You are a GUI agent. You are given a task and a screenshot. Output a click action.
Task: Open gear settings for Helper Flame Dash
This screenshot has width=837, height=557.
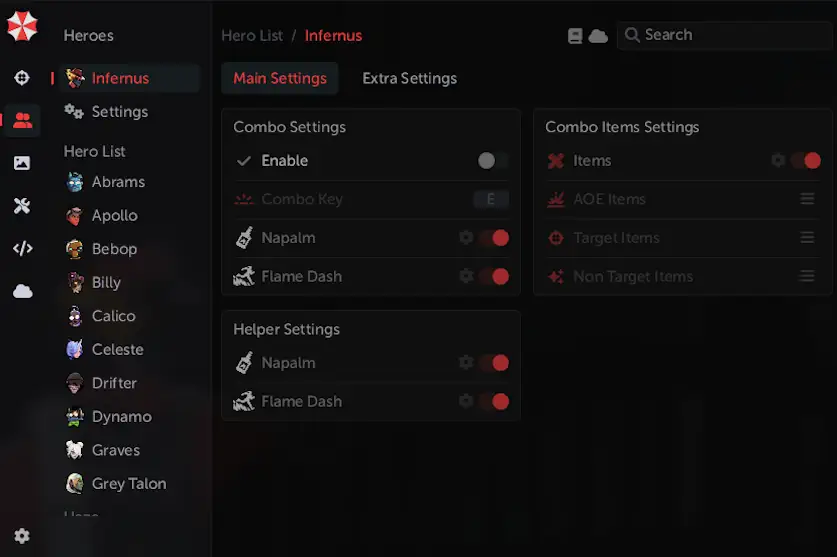pos(466,401)
